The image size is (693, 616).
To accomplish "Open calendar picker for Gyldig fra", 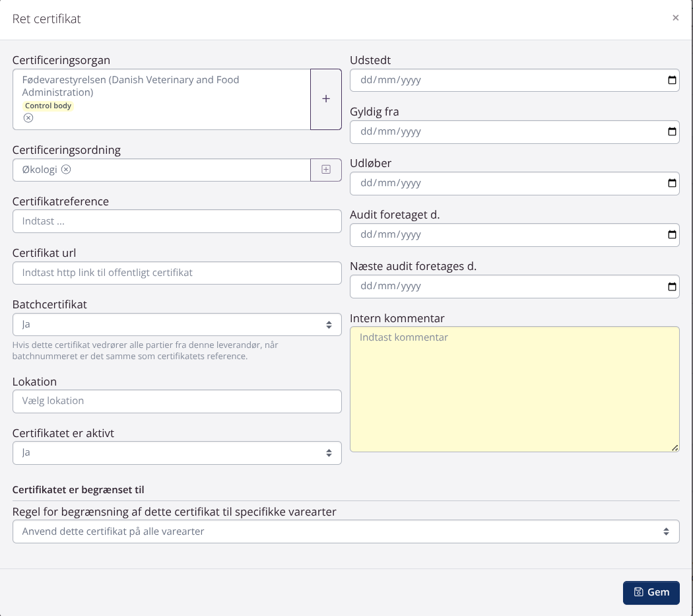I will 672,132.
